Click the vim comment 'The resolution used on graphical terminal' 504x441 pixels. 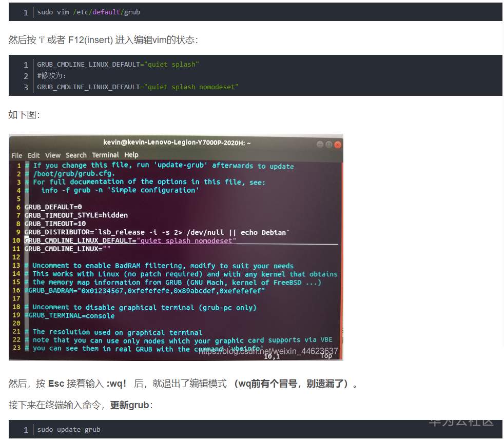pos(113,332)
